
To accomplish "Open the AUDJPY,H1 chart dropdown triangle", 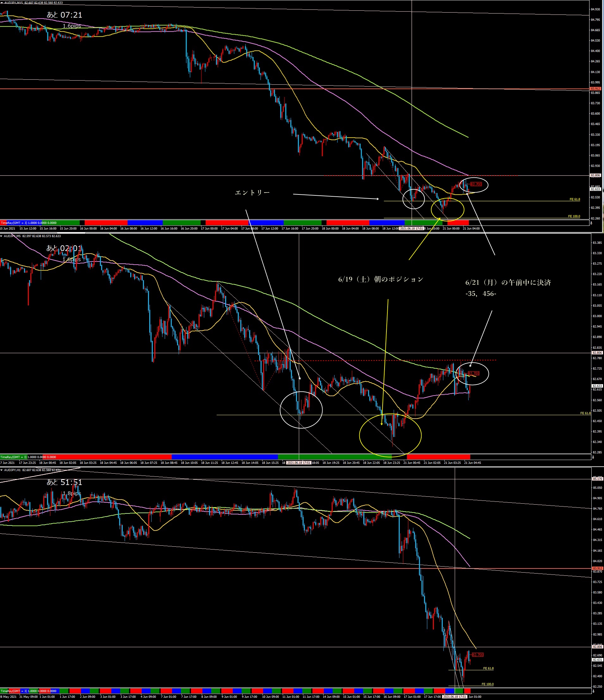I will click(x=2, y=470).
